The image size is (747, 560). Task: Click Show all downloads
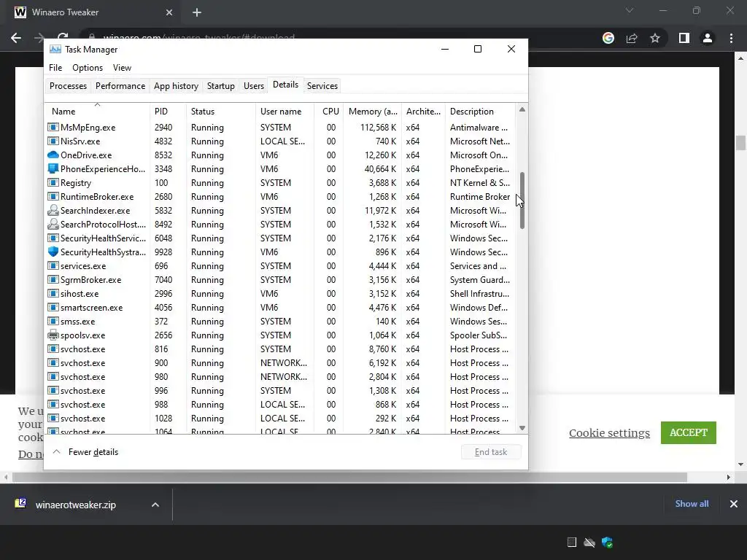(x=692, y=504)
